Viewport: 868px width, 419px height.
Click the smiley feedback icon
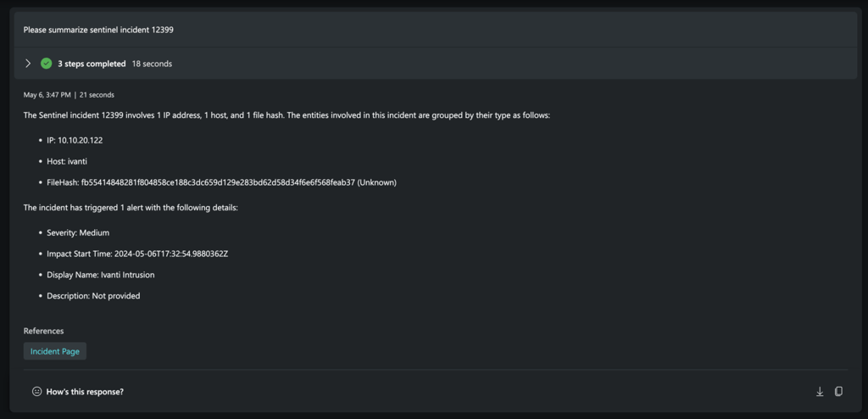tap(36, 392)
